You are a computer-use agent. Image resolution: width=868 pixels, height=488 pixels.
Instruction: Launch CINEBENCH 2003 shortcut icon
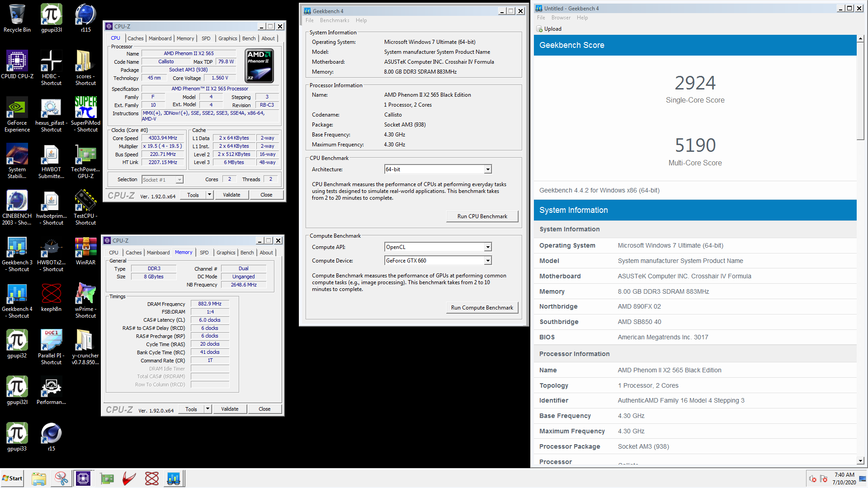point(17,207)
